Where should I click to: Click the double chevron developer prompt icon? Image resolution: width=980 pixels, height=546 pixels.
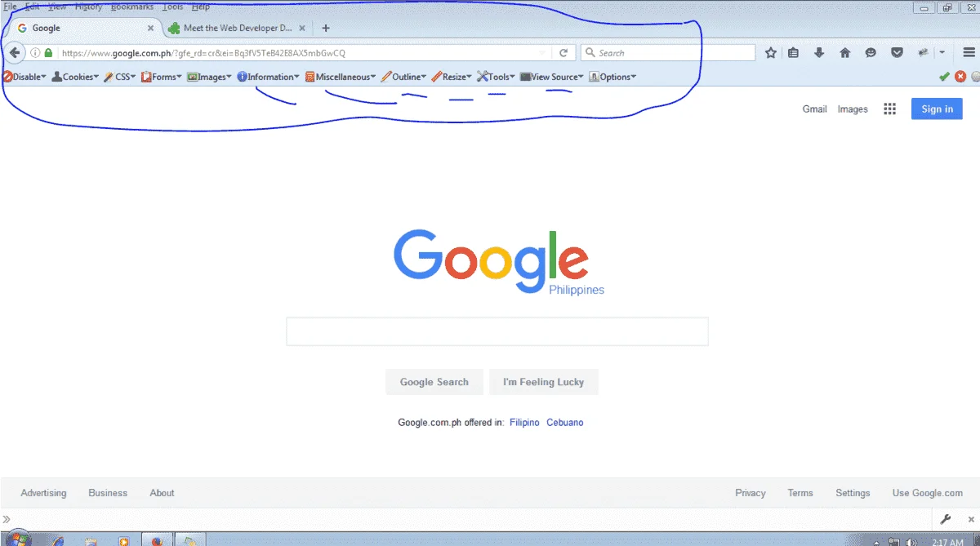(x=7, y=519)
